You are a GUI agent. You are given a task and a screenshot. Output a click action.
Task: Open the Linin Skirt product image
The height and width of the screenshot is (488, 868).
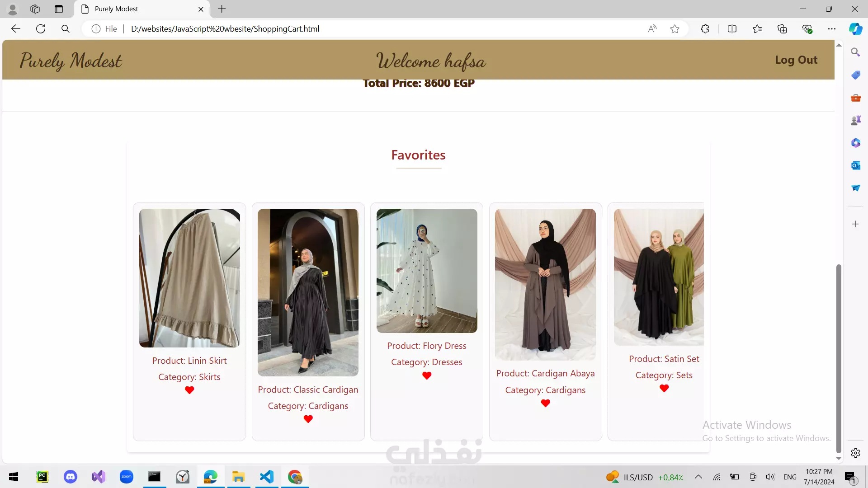189,278
